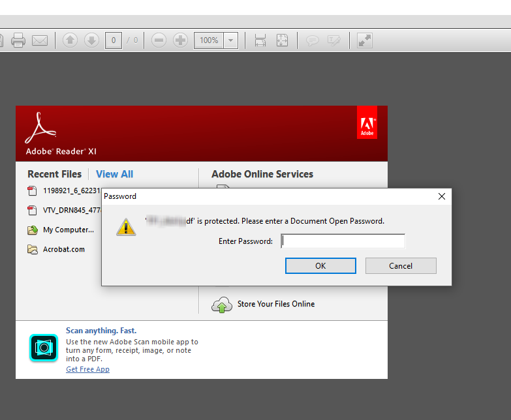Select the fit one full page icon

click(282, 40)
